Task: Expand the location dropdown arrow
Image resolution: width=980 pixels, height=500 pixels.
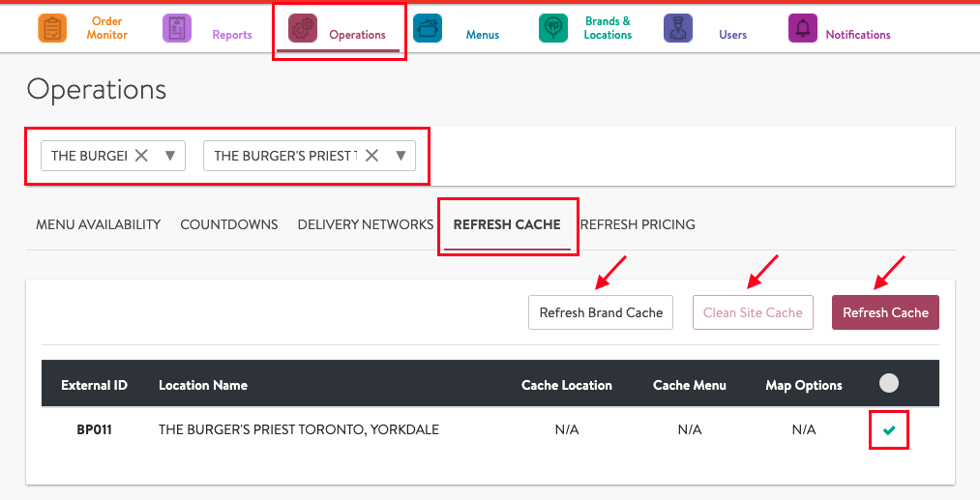Action: click(x=400, y=156)
